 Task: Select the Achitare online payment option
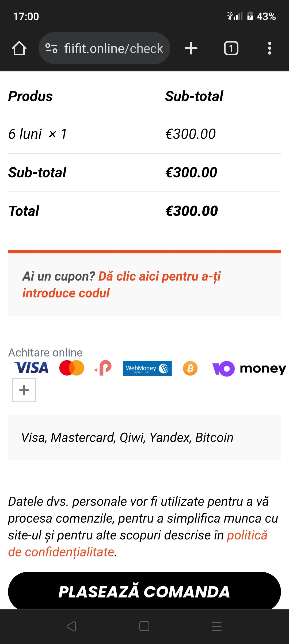click(x=45, y=352)
